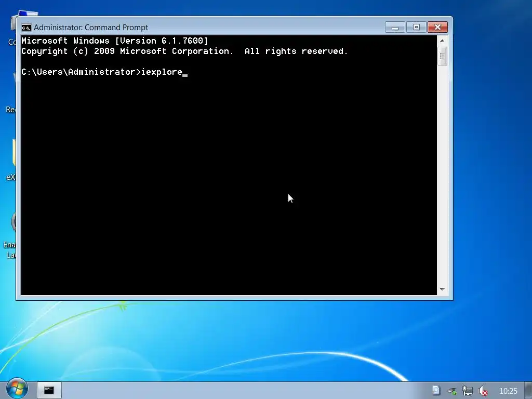Minimize the Command Prompt window
The width and height of the screenshot is (532, 399).
coord(395,27)
